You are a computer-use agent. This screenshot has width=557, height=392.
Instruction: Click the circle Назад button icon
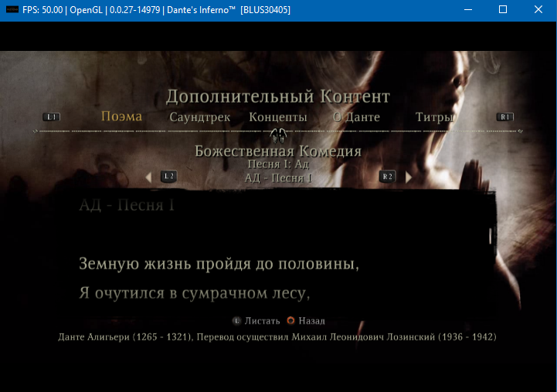[290, 321]
